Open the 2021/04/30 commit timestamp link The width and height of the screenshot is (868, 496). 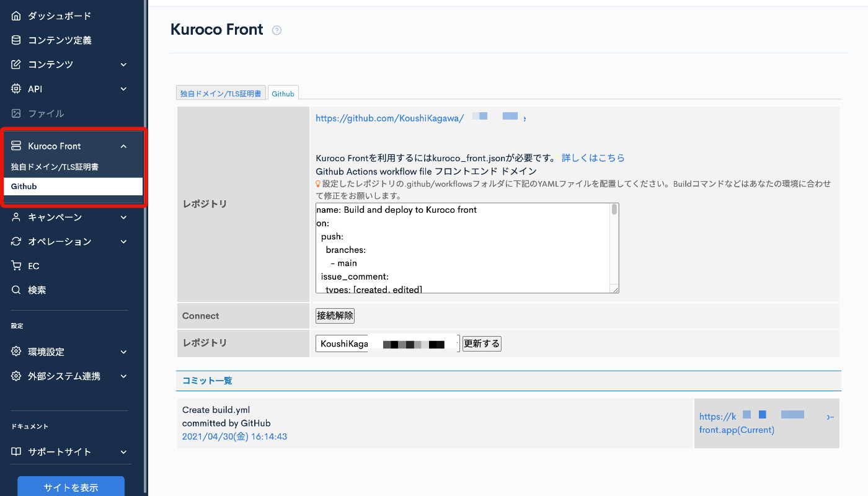coord(234,436)
